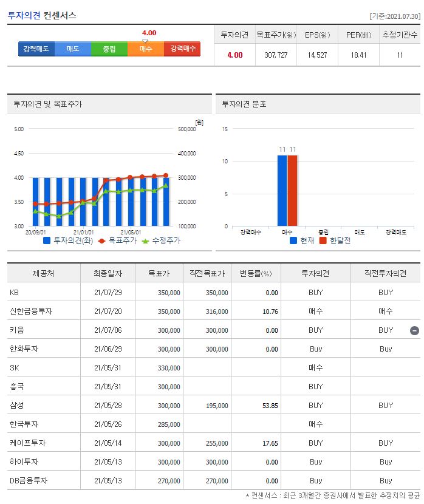This screenshot has height=504, width=424.
Task: Click the 21/01/01 chart axis label
Action: pos(83,232)
